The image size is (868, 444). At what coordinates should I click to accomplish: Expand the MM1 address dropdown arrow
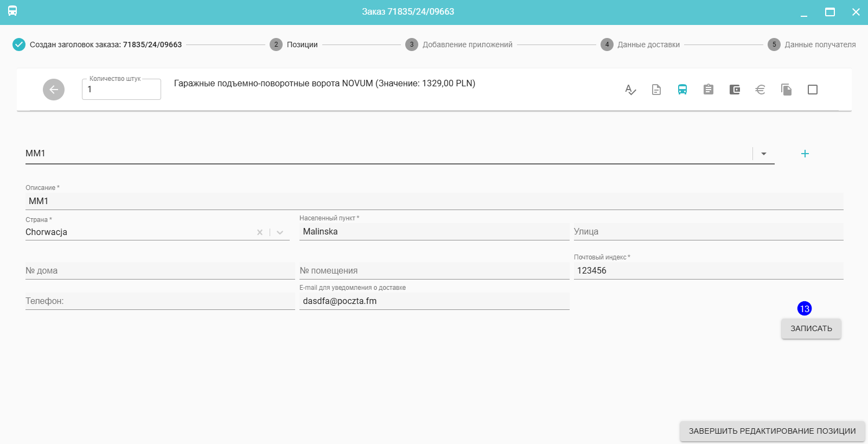point(763,154)
